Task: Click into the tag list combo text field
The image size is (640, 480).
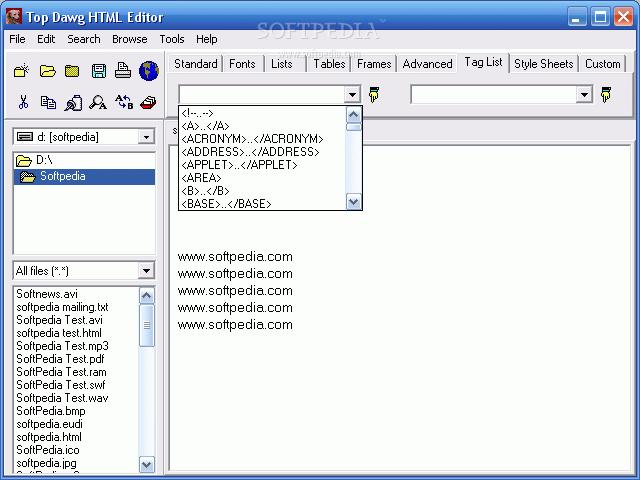Action: 262,95
